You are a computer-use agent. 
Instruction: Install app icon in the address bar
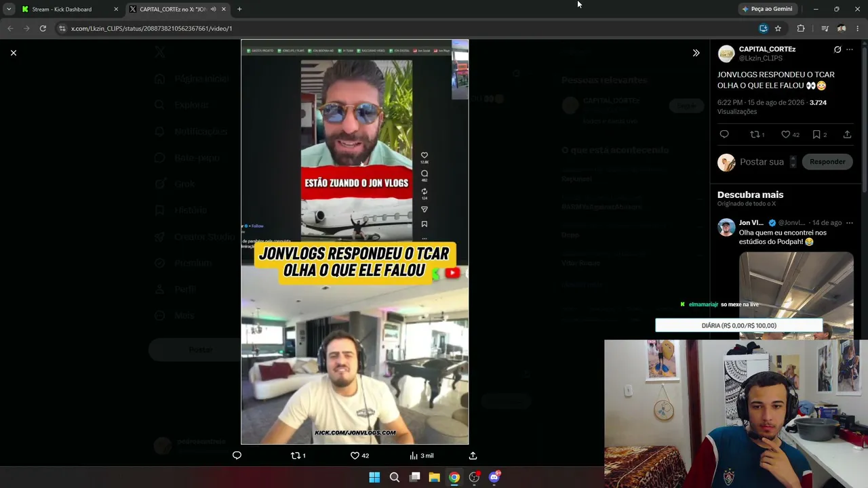point(764,28)
